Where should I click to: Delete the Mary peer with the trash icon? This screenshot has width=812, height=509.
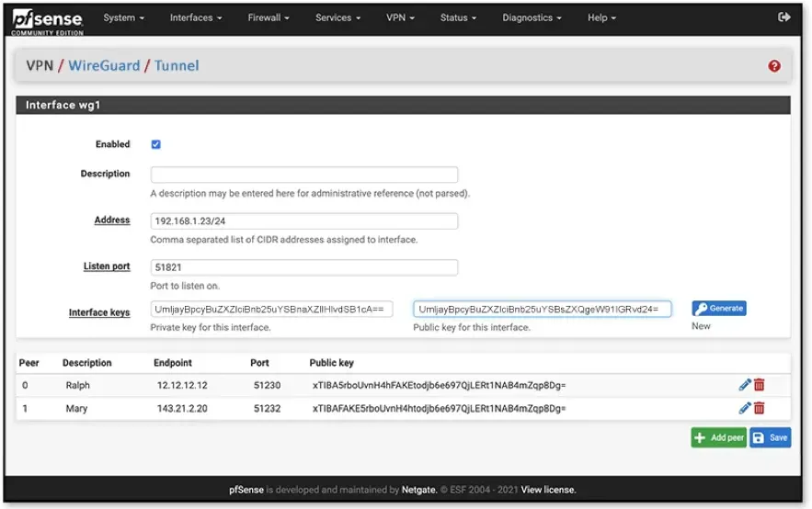coord(760,408)
